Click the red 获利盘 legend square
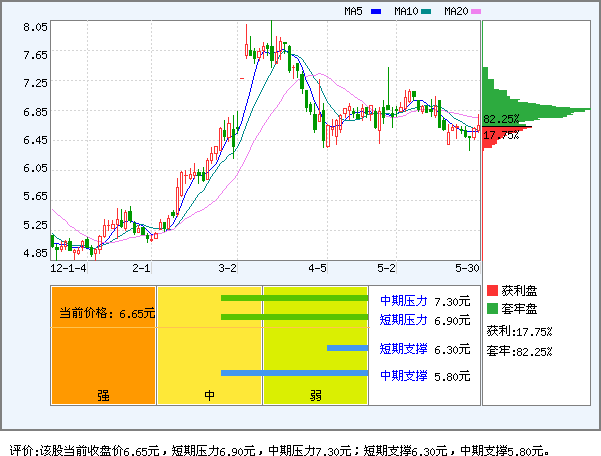 (x=492, y=290)
